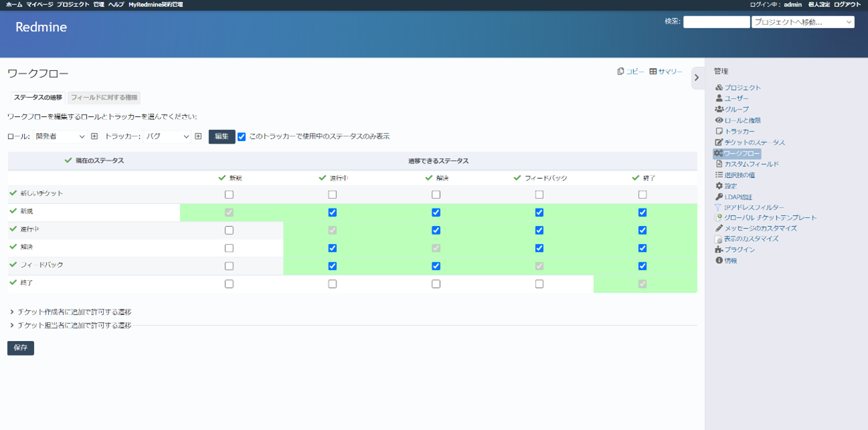Click the コピー icon near page title
The width and height of the screenshot is (868, 430).
point(621,71)
